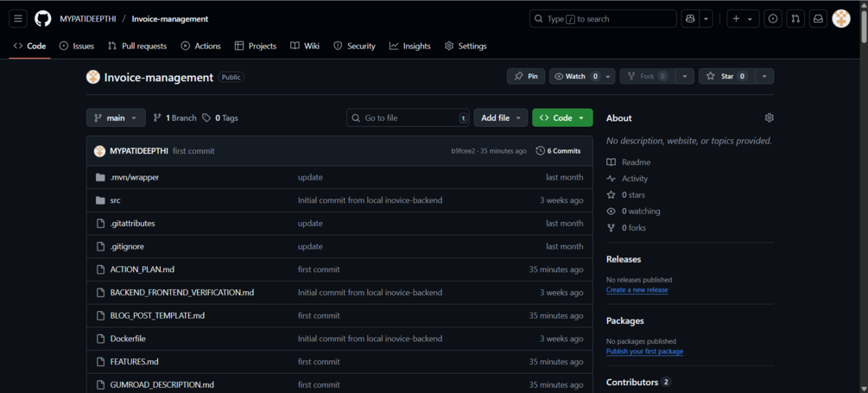Open the first commit message in the header row

click(x=193, y=151)
